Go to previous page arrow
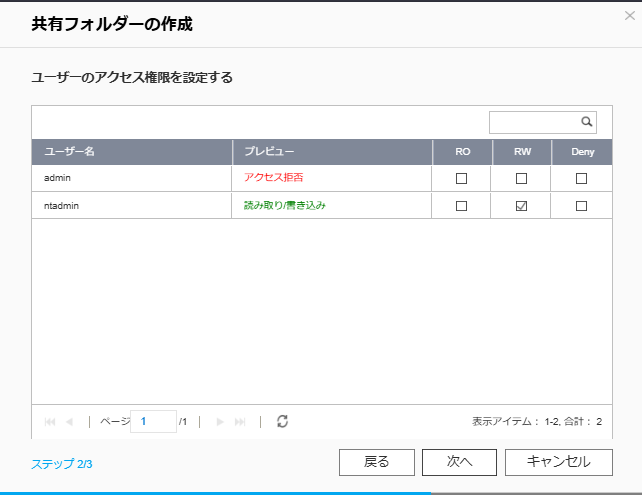642x495 pixels. (x=69, y=422)
